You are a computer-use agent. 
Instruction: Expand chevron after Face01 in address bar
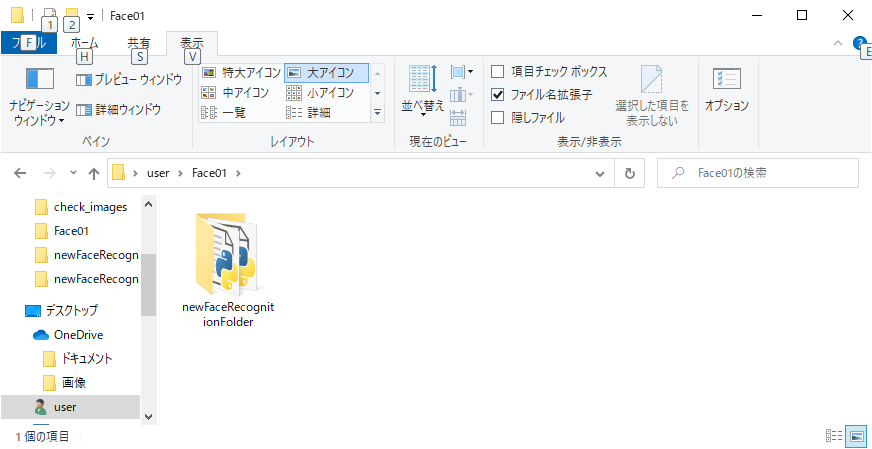click(x=239, y=174)
